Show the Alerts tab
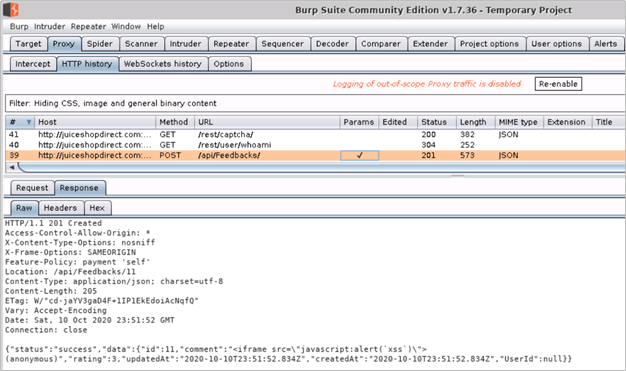Image resolution: width=626 pixels, height=371 pixels. pyautogui.click(x=606, y=44)
